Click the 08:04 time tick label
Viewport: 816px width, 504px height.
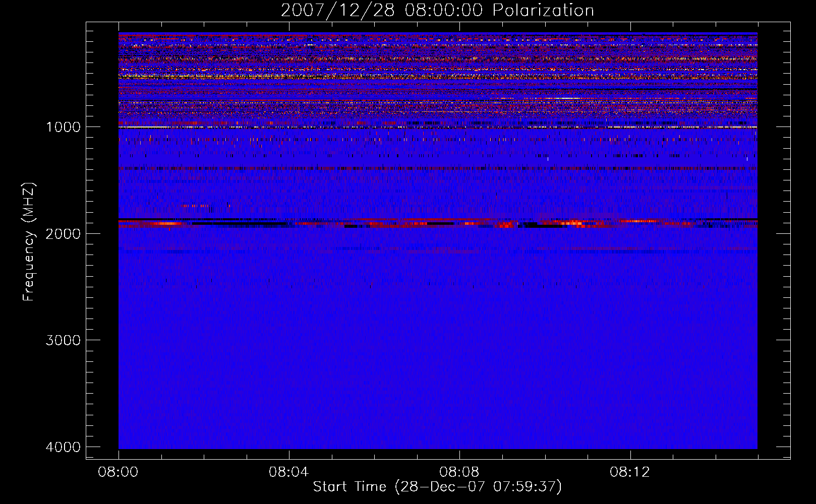289,472
